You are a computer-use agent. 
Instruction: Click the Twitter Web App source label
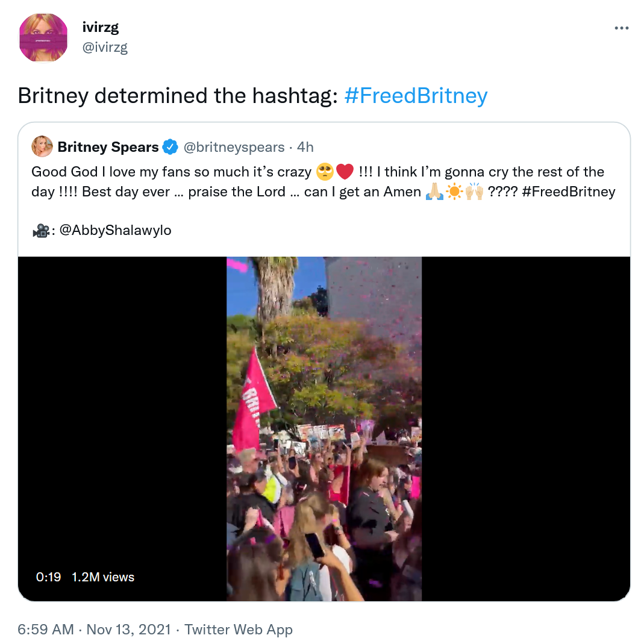(238, 629)
